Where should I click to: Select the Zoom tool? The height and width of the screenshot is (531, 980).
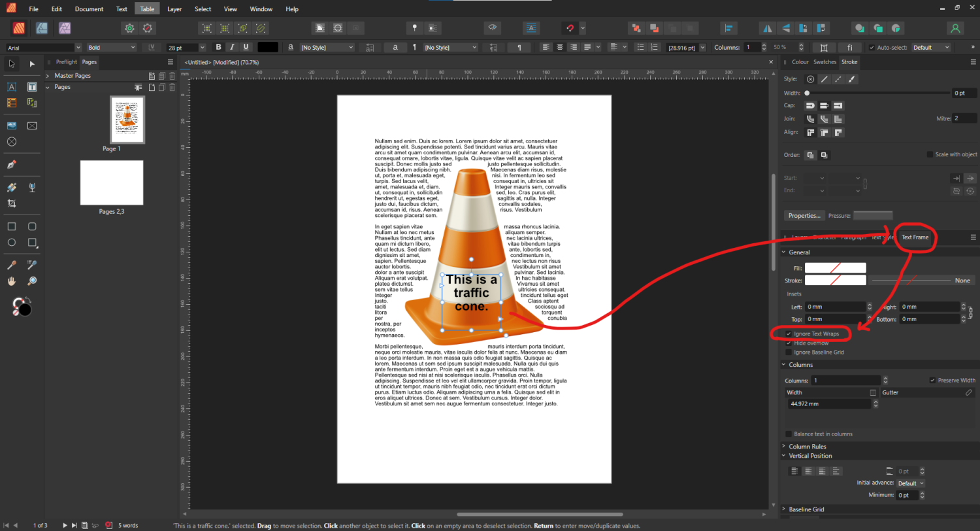coord(31,281)
